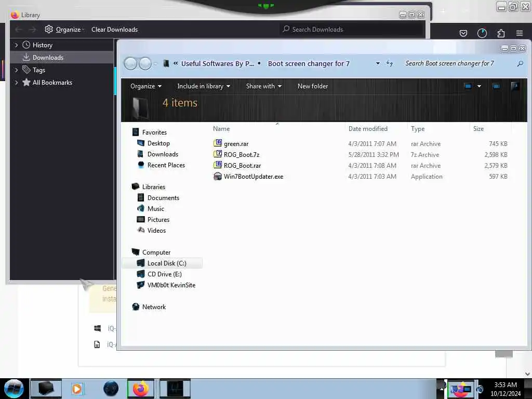532x399 pixels.
Task: Open the Include in library dropdown
Action: point(204,86)
